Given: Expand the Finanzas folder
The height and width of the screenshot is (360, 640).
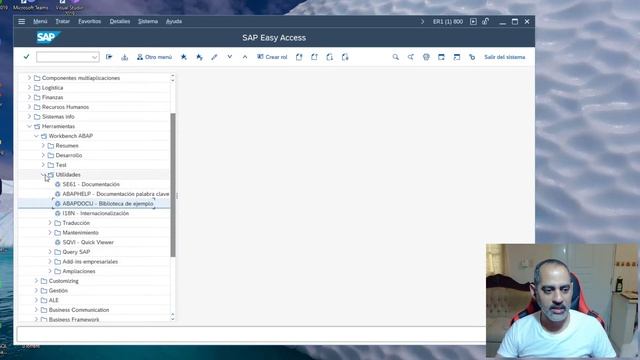Looking at the screenshot, I should click(x=29, y=97).
